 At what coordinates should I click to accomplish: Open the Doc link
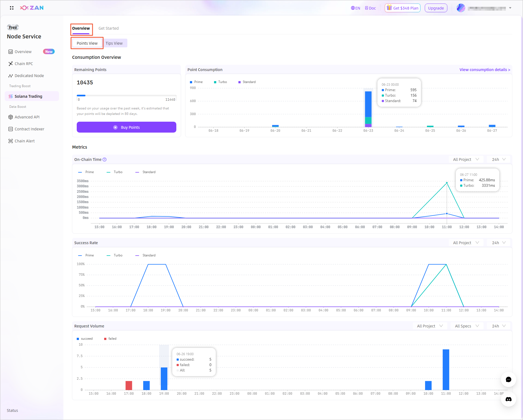pos(370,8)
